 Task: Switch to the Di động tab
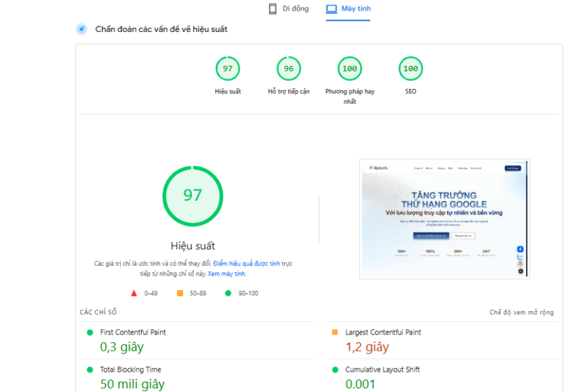coord(289,8)
